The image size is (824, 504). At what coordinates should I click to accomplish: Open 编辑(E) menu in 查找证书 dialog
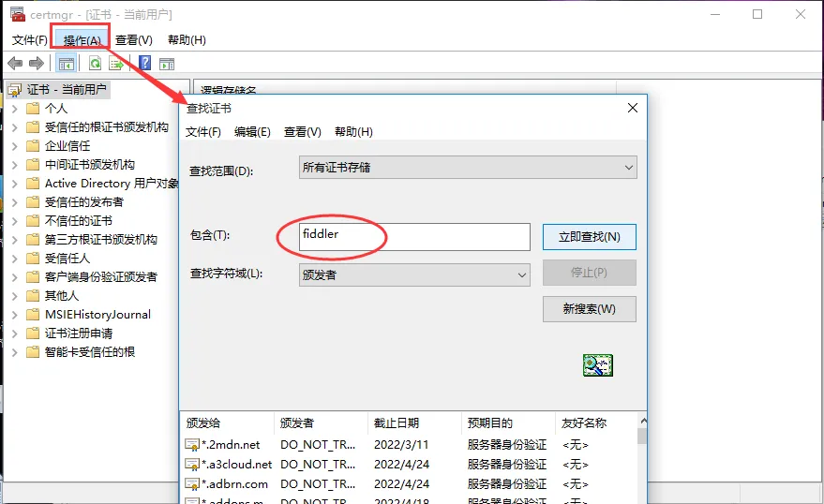(252, 132)
